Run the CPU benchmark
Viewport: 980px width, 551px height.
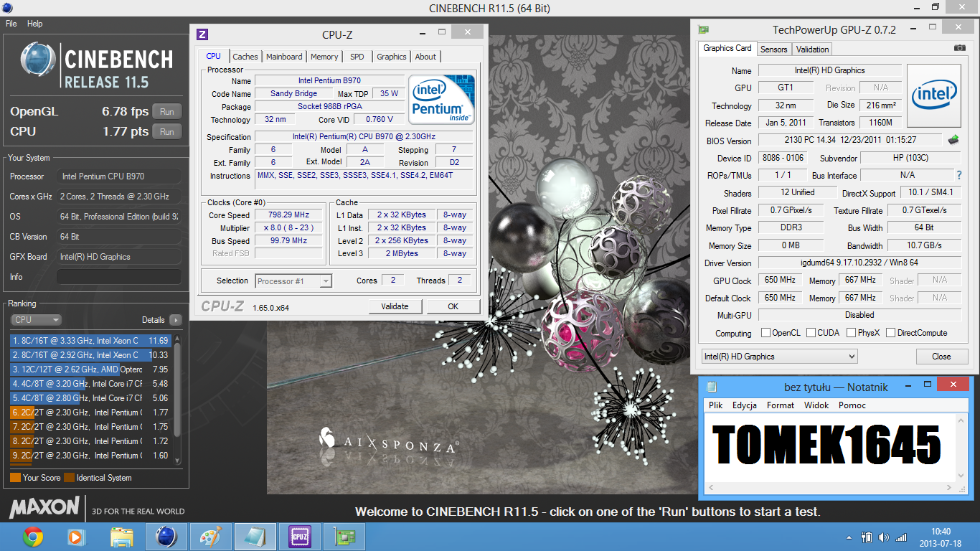click(x=167, y=132)
